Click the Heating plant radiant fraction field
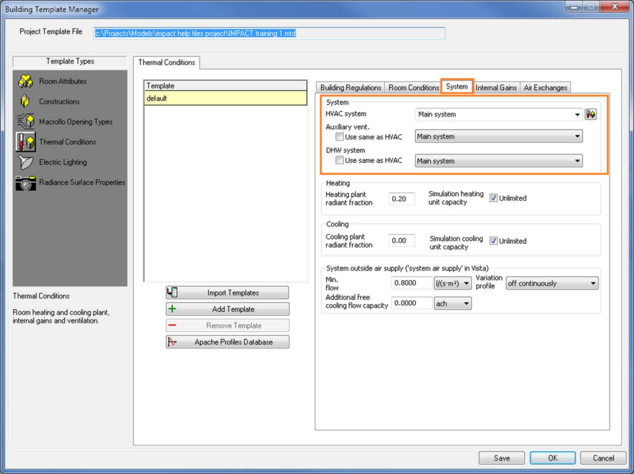The height and width of the screenshot is (474, 634). tap(401, 199)
